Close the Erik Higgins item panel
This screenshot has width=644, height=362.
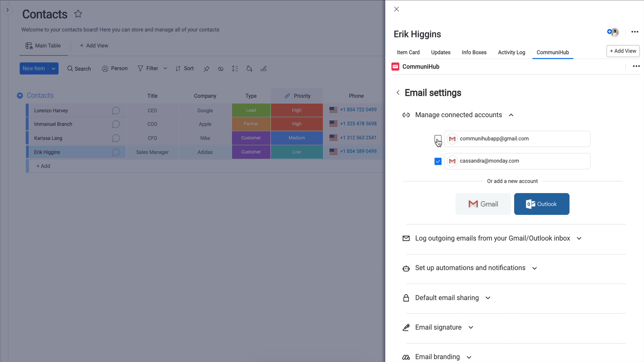396,9
